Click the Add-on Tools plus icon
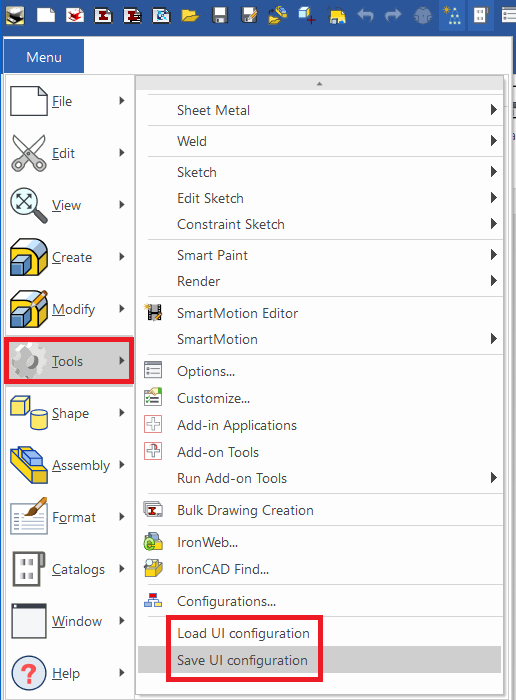Image resolution: width=516 pixels, height=700 pixels. tap(153, 451)
